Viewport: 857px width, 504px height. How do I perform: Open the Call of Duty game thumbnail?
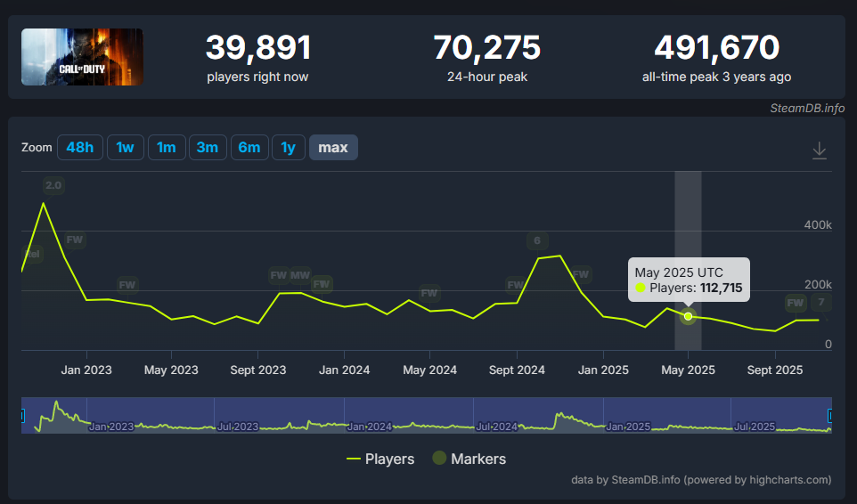pos(82,57)
